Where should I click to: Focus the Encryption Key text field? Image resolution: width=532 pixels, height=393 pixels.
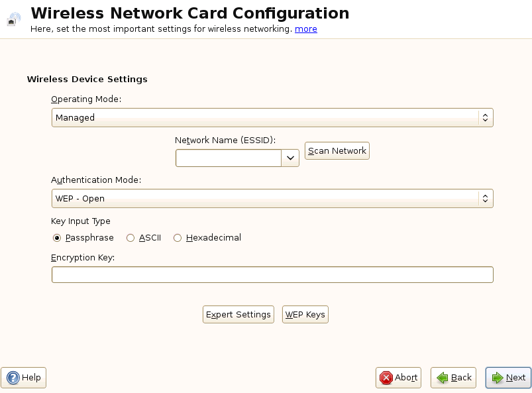272,274
